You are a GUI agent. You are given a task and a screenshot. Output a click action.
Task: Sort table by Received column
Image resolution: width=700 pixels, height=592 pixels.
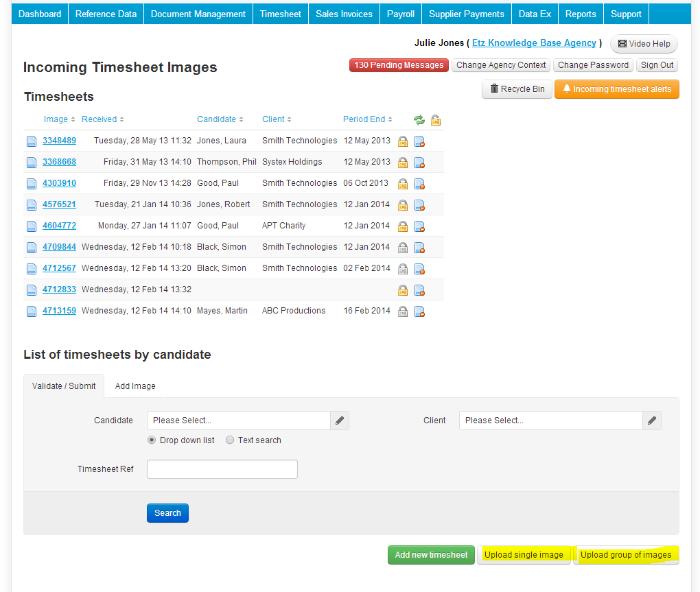[102, 119]
